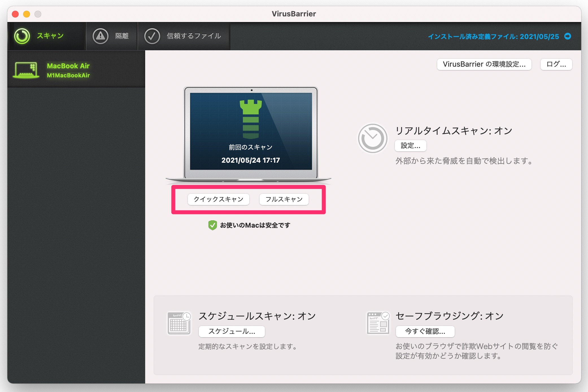Click 外部から来た脅威を自動で検出します text
The height and width of the screenshot is (392, 588).
pyautogui.click(x=464, y=161)
